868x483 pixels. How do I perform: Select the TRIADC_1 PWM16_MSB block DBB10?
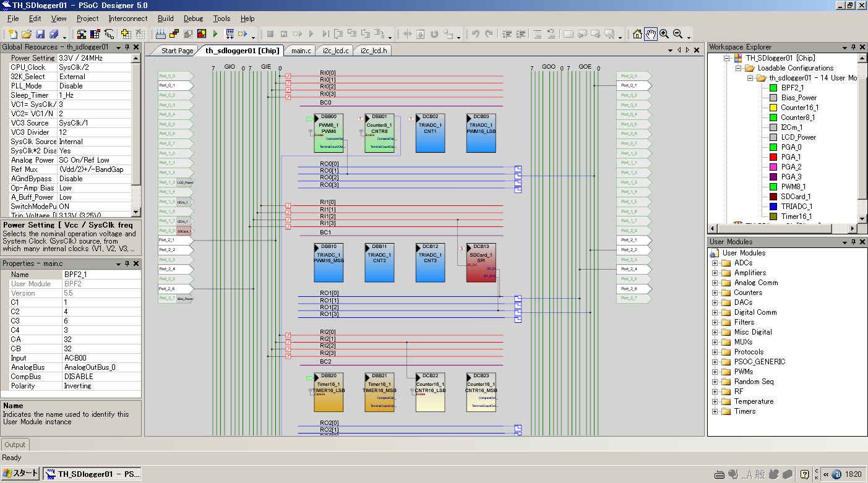coord(328,262)
